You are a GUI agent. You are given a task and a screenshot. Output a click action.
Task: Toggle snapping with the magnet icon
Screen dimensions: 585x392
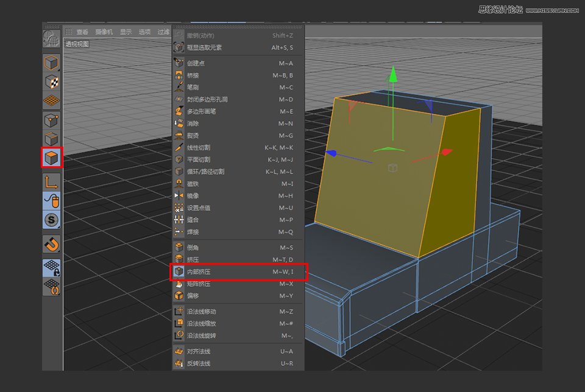pyautogui.click(x=52, y=243)
